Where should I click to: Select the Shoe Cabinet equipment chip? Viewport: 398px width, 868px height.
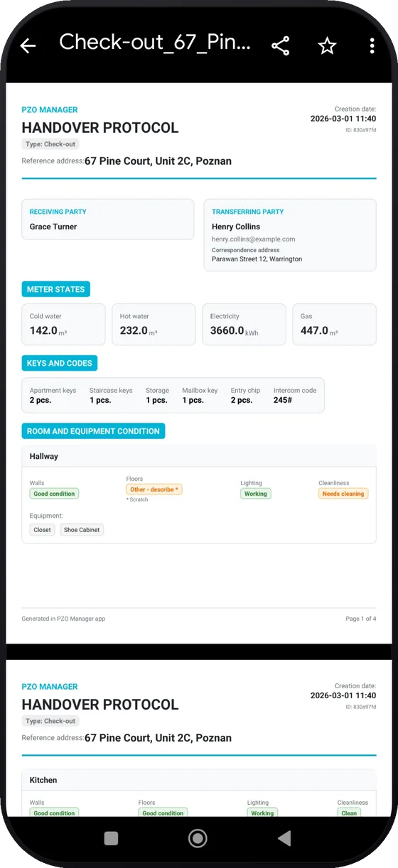click(x=82, y=530)
